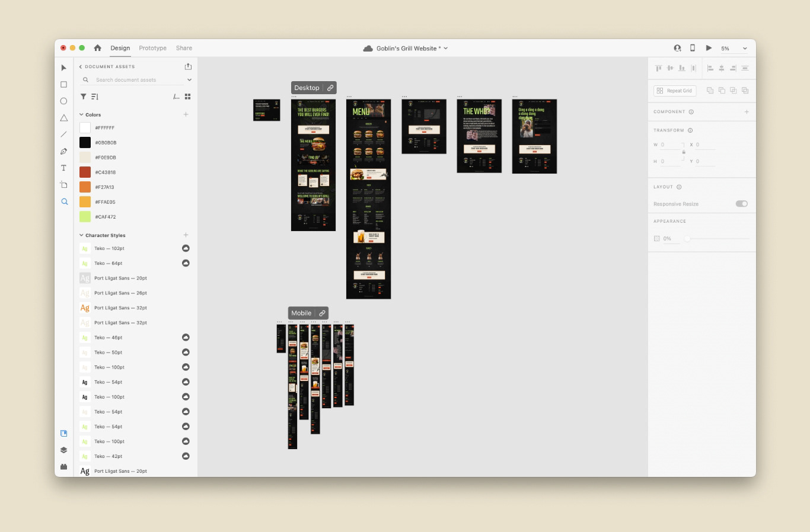Screen dimensions: 810x532
Task: Select the Rectangle tool
Action: coord(64,85)
